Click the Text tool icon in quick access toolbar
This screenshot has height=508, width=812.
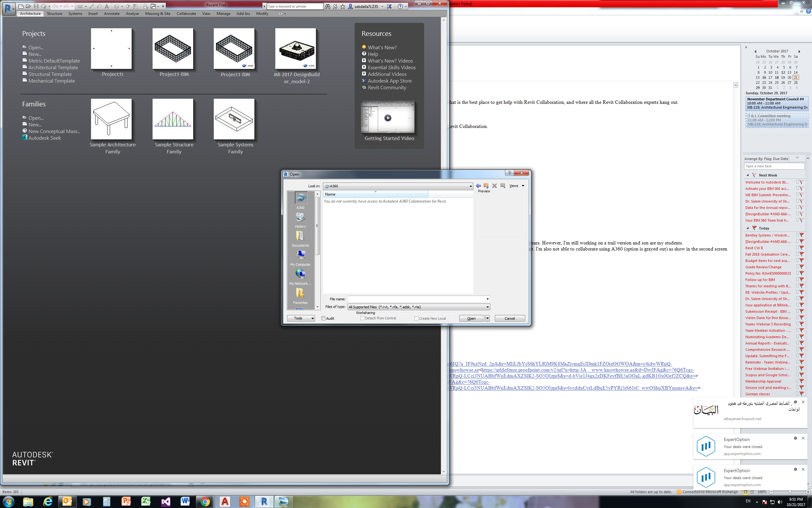point(107,6)
